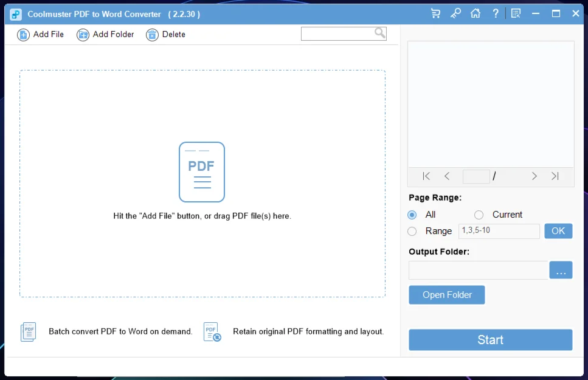Go to previous page in preview
This screenshot has height=380, width=588.
point(447,176)
